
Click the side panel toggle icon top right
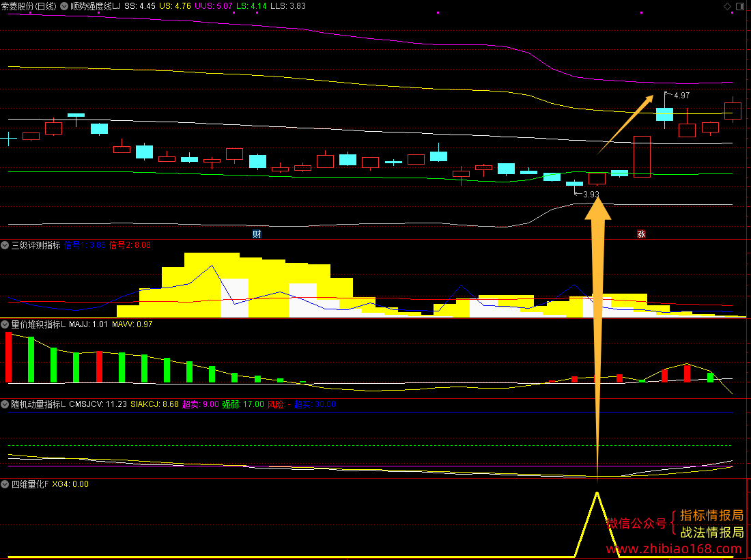pyautogui.click(x=739, y=6)
